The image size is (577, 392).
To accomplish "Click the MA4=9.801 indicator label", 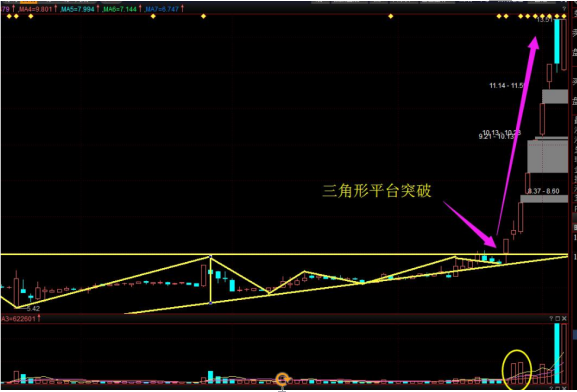I will coord(35,9).
